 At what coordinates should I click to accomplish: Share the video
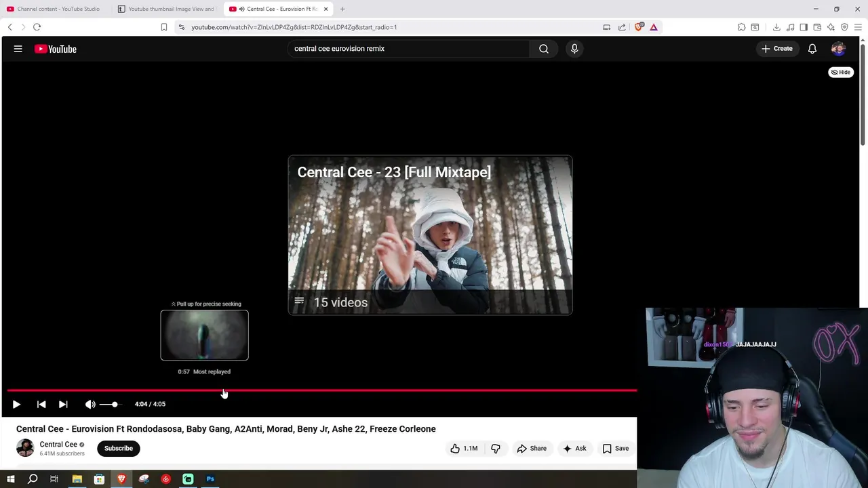pos(532,448)
